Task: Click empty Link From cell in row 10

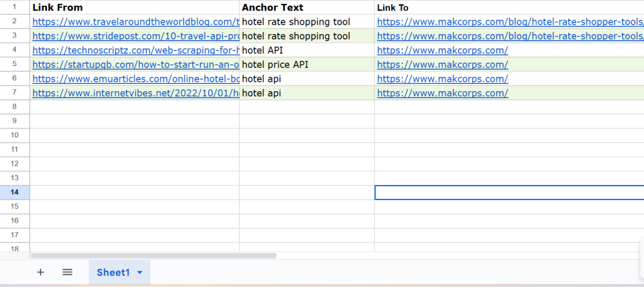Action: [x=135, y=135]
